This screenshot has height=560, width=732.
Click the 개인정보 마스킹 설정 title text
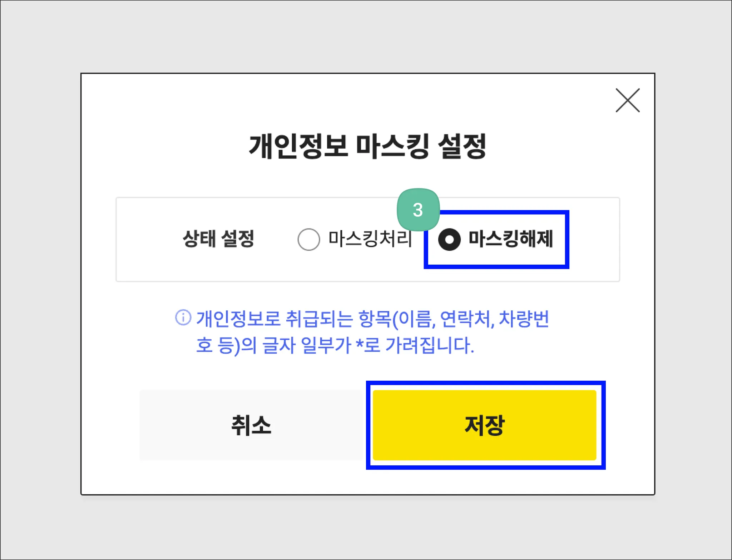coord(367,146)
